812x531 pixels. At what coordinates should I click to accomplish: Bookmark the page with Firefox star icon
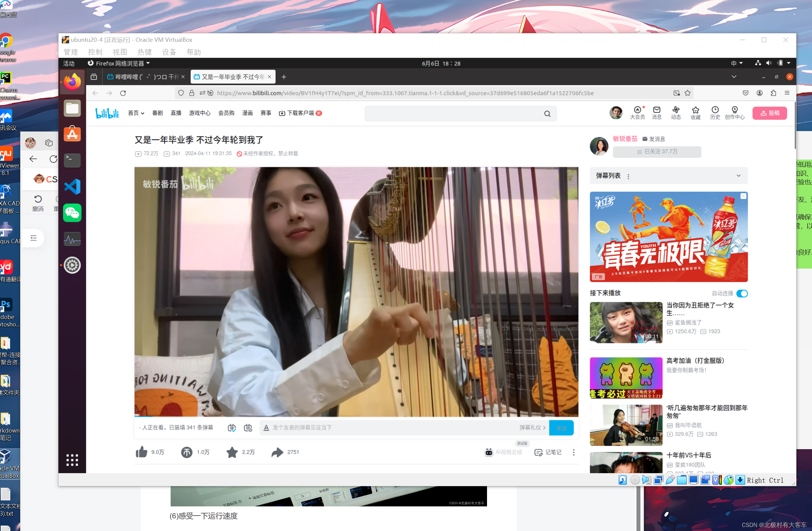(x=687, y=93)
